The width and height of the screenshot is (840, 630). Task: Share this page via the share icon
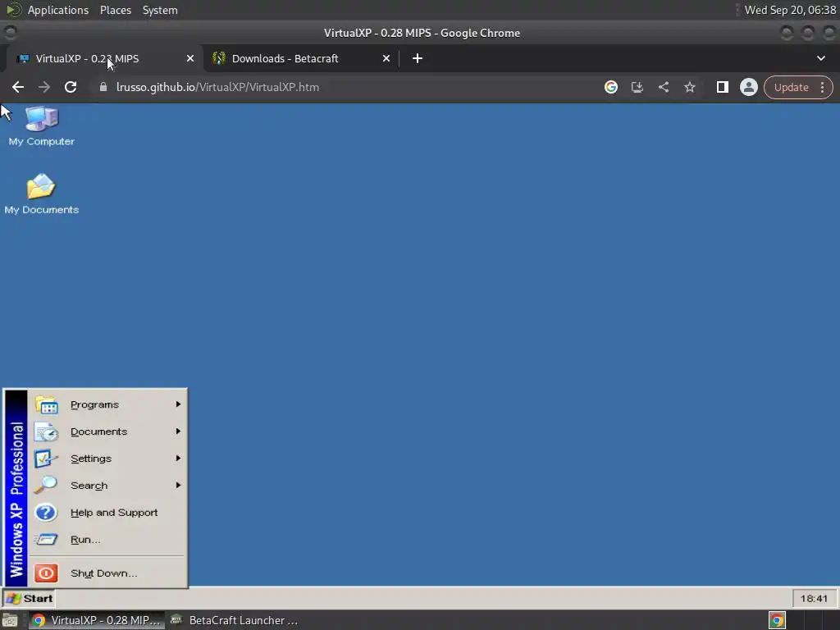coord(663,87)
